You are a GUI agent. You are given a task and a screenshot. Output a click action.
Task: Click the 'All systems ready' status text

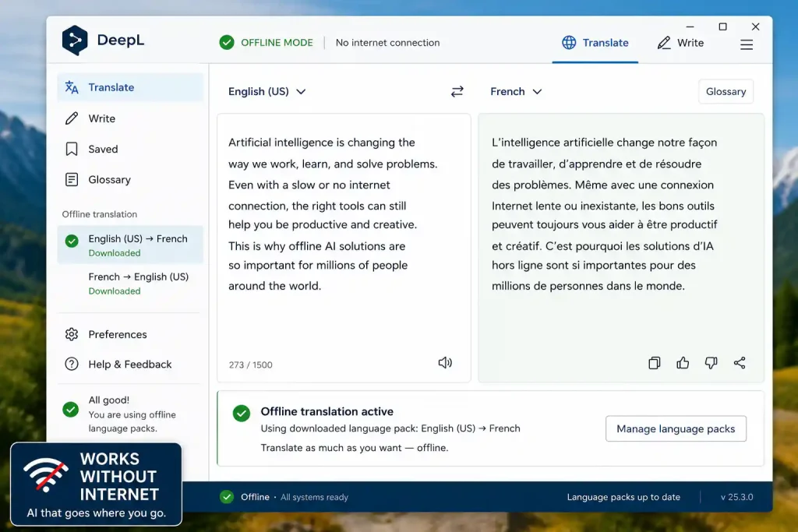click(315, 497)
